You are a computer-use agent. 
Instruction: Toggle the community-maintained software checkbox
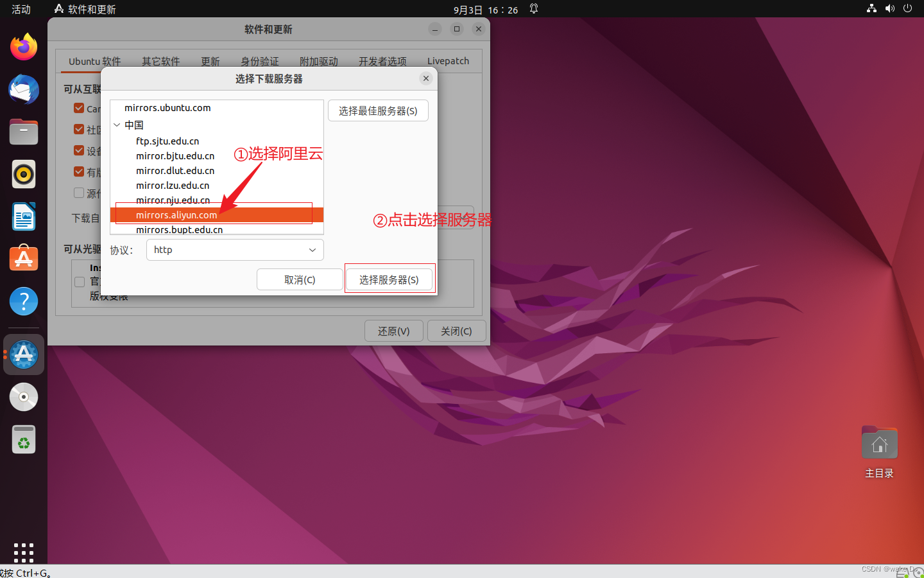(79, 129)
